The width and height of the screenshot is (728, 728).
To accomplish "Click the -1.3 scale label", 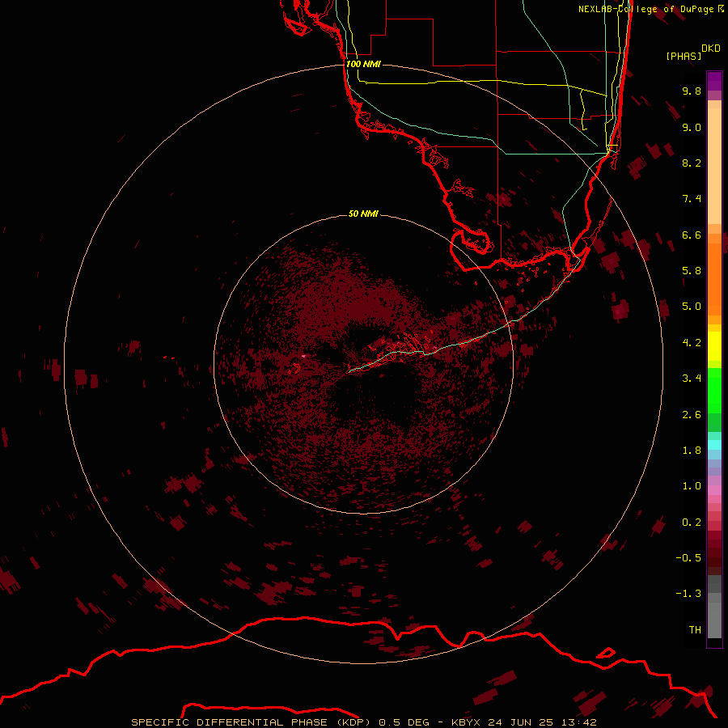I will point(688,594).
